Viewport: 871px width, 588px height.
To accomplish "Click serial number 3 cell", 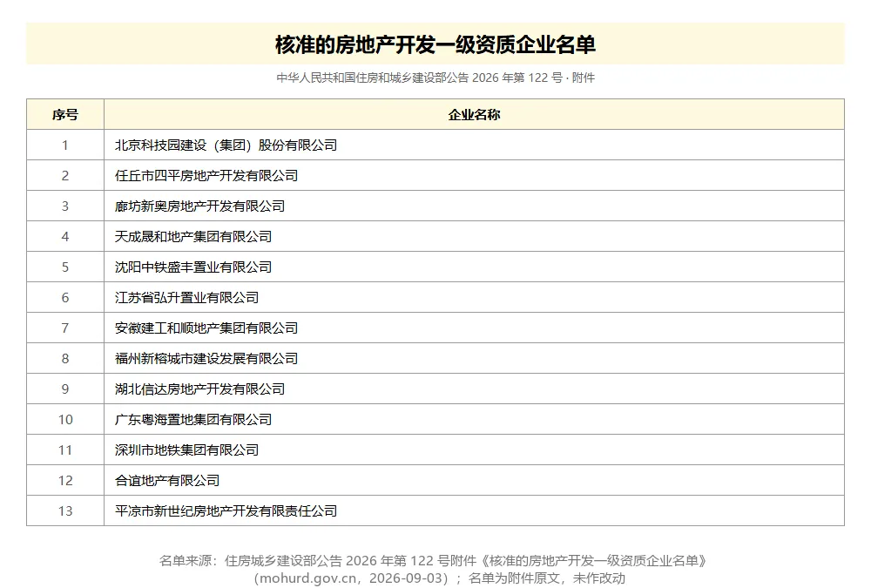I will [65, 206].
